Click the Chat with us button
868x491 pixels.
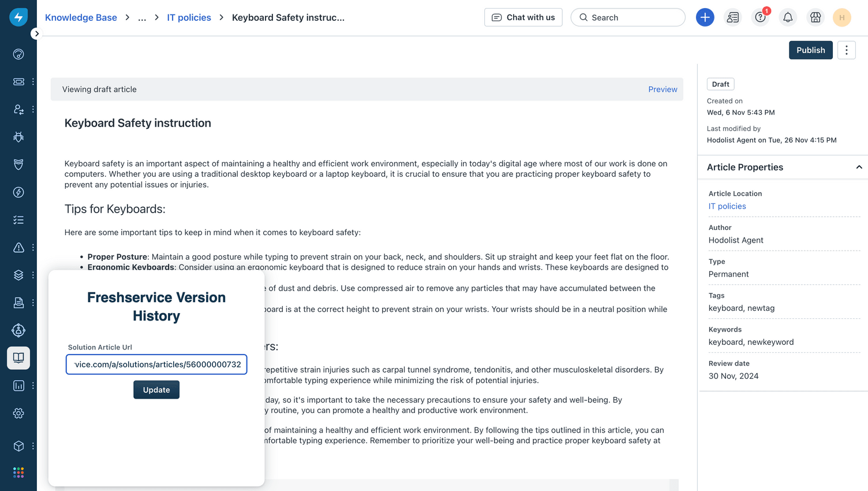tap(523, 17)
